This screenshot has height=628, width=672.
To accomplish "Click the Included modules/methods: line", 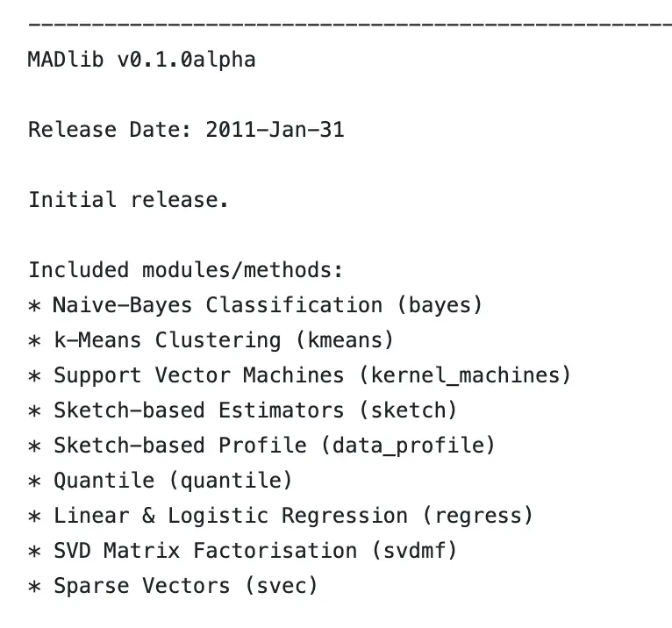I will coord(186,270).
